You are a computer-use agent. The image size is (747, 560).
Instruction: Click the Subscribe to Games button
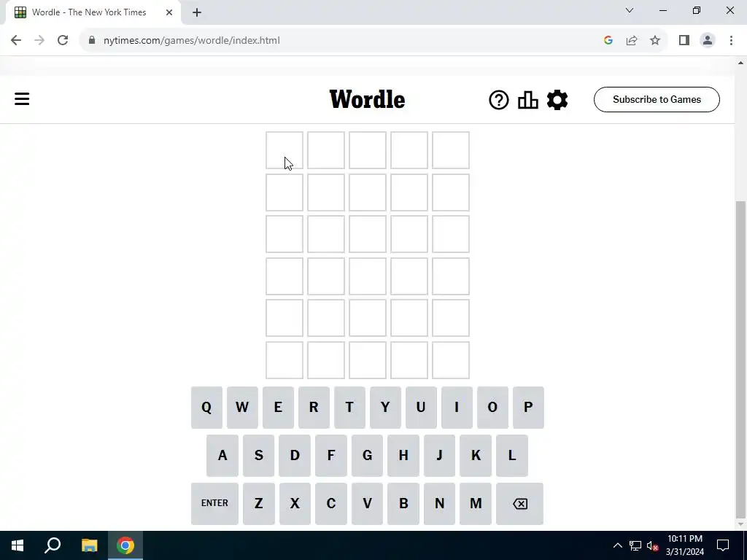pyautogui.click(x=657, y=99)
